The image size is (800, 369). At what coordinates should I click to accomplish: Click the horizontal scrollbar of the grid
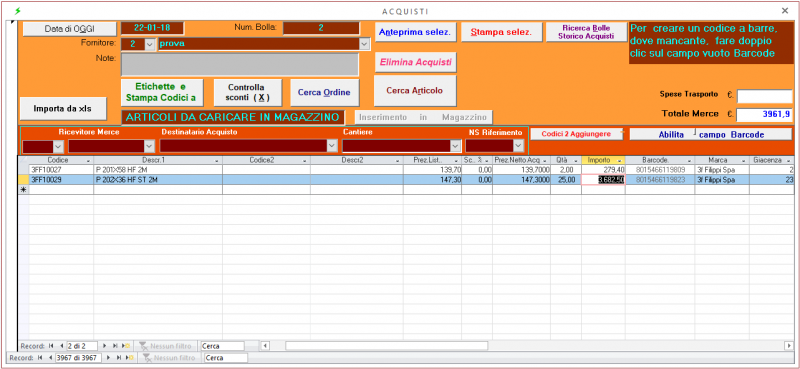(528, 346)
